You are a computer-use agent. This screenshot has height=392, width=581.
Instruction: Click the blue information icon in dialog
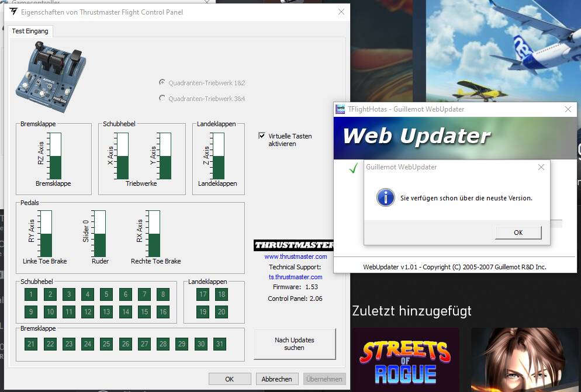[385, 197]
